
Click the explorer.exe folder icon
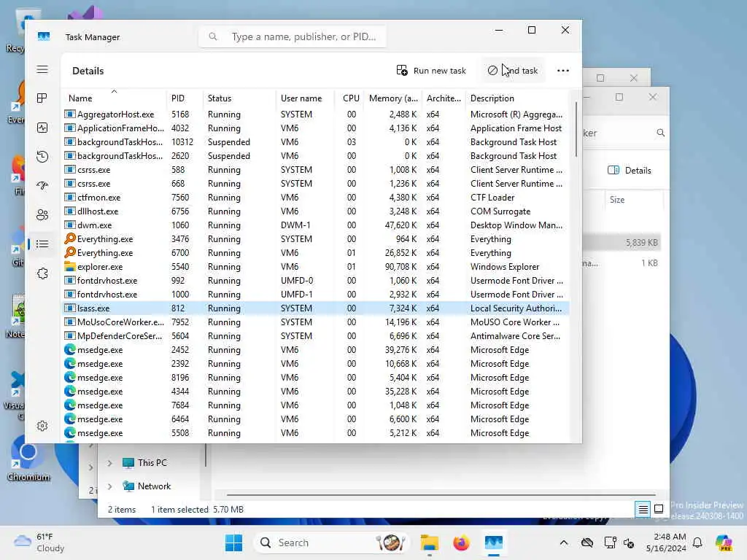tap(70, 266)
